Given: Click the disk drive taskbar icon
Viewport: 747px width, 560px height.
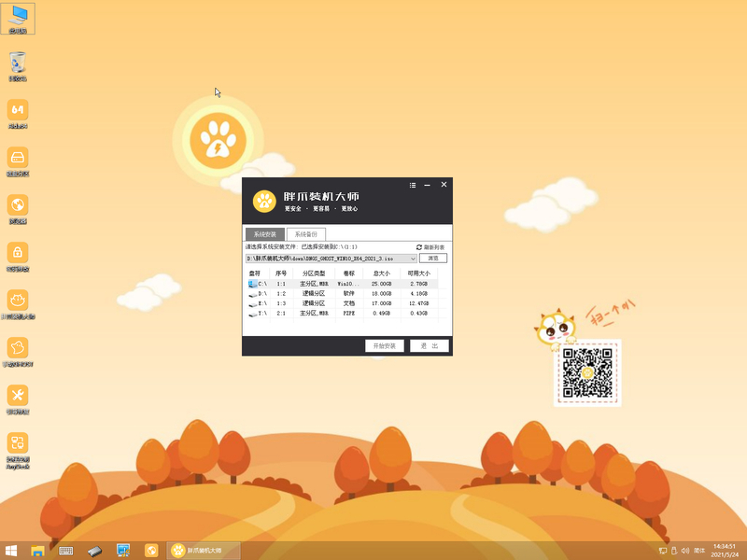Looking at the screenshot, I should 95,551.
